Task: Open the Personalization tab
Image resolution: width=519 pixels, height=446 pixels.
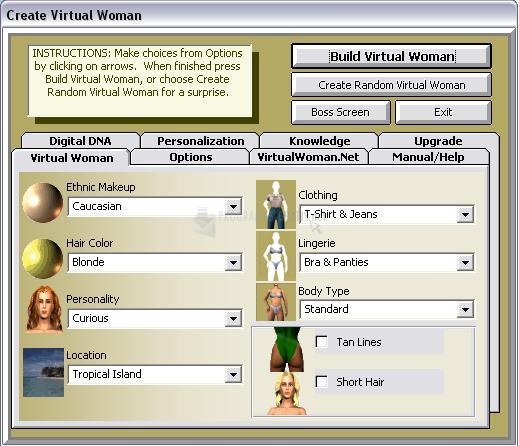Action: tap(201, 141)
